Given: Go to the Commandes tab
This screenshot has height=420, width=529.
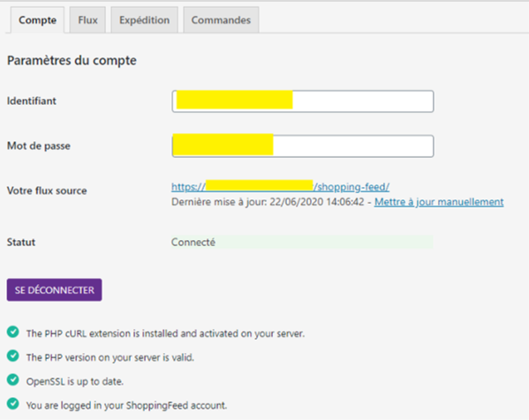Looking at the screenshot, I should [221, 20].
